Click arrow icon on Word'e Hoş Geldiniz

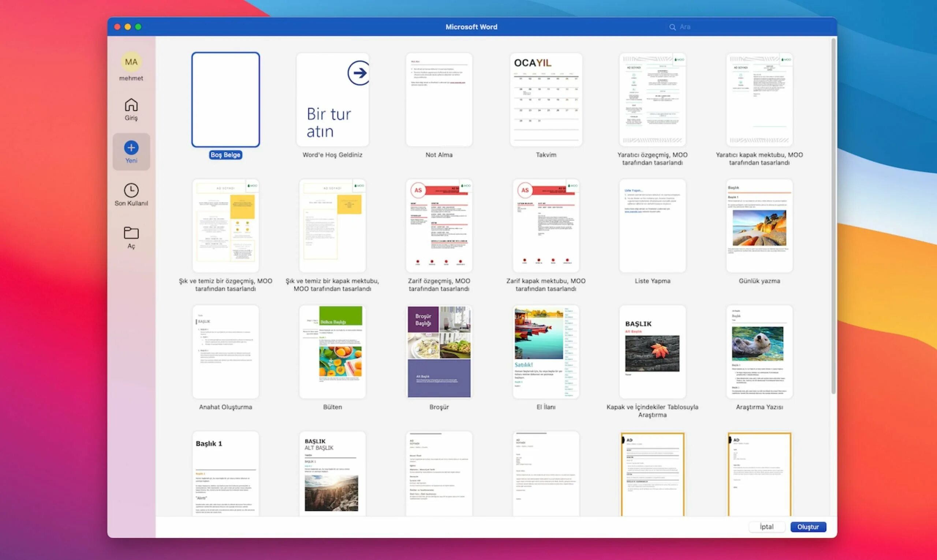[358, 73]
